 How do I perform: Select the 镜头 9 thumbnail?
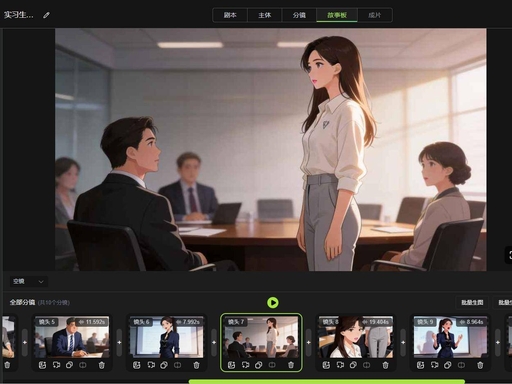(450, 337)
